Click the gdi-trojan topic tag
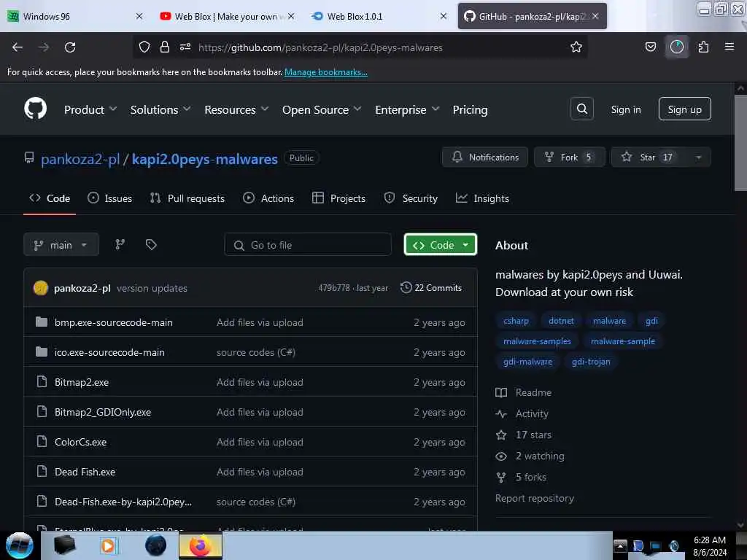 click(x=591, y=362)
